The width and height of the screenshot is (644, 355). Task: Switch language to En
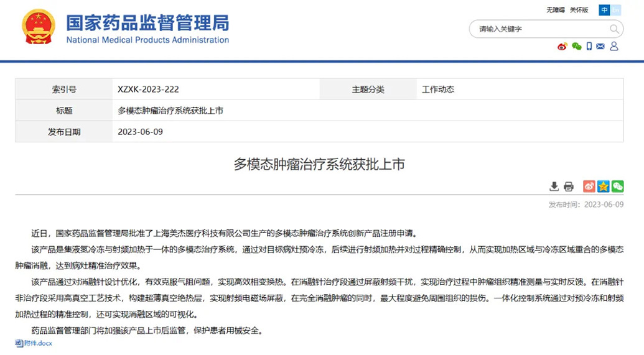click(x=615, y=10)
